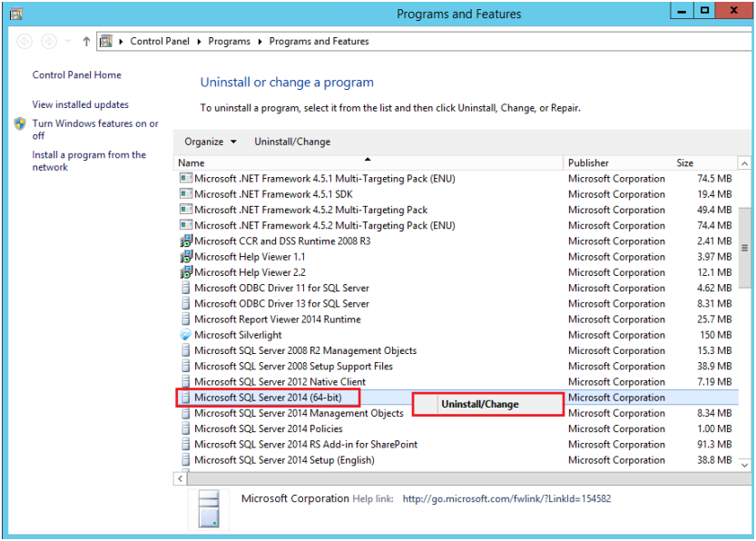Select Microsoft SQL Server 2014 (64-bit) entry

point(268,398)
